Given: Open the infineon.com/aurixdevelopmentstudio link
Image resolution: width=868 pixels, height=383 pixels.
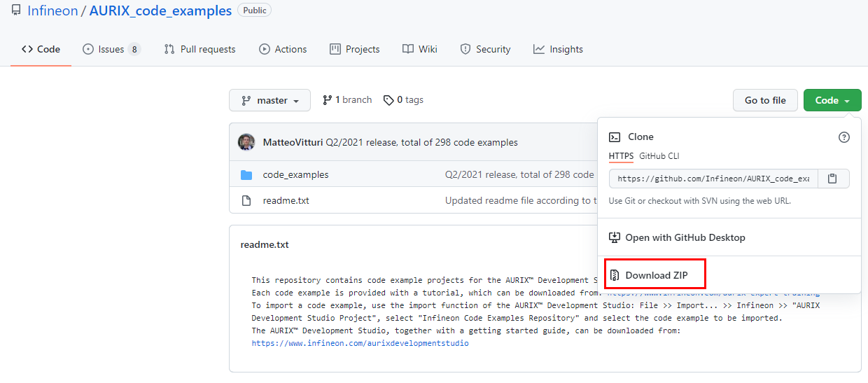Looking at the screenshot, I should tap(360, 343).
